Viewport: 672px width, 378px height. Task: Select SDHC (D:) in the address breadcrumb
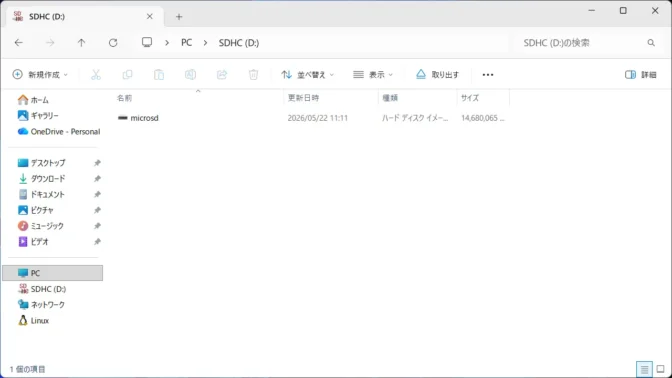pos(239,42)
